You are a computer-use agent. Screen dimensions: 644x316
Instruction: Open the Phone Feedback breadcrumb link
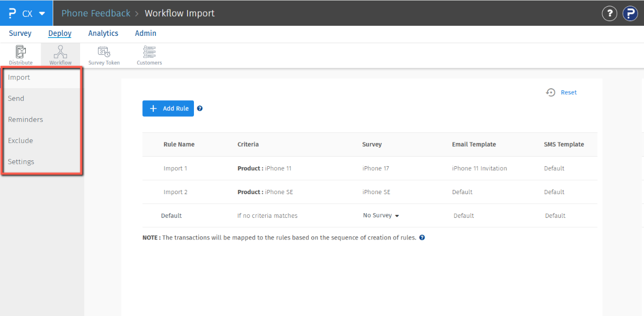click(x=95, y=13)
